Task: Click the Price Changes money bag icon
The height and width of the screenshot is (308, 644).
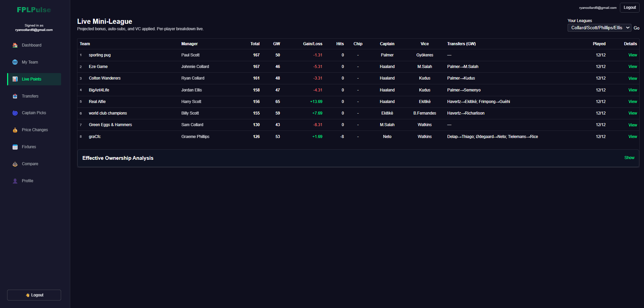Action: pos(15,130)
